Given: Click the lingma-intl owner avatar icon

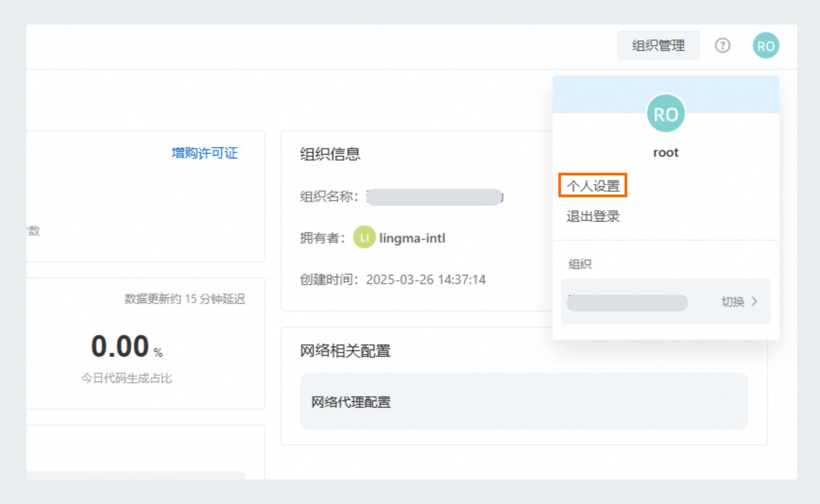Looking at the screenshot, I should coord(364,237).
